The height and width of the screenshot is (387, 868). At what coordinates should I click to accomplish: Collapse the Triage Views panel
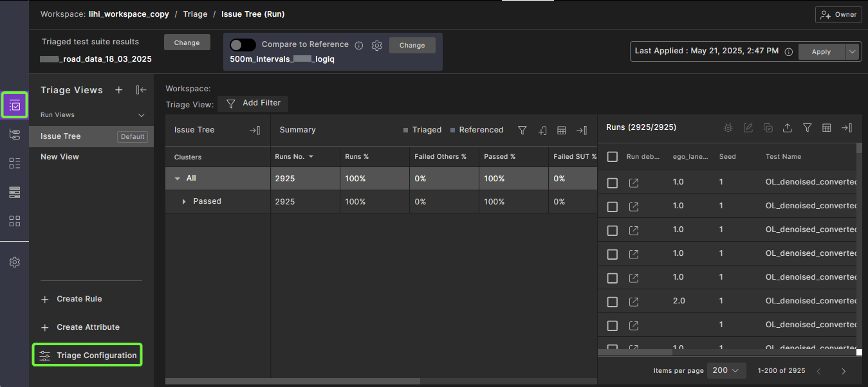[x=141, y=90]
